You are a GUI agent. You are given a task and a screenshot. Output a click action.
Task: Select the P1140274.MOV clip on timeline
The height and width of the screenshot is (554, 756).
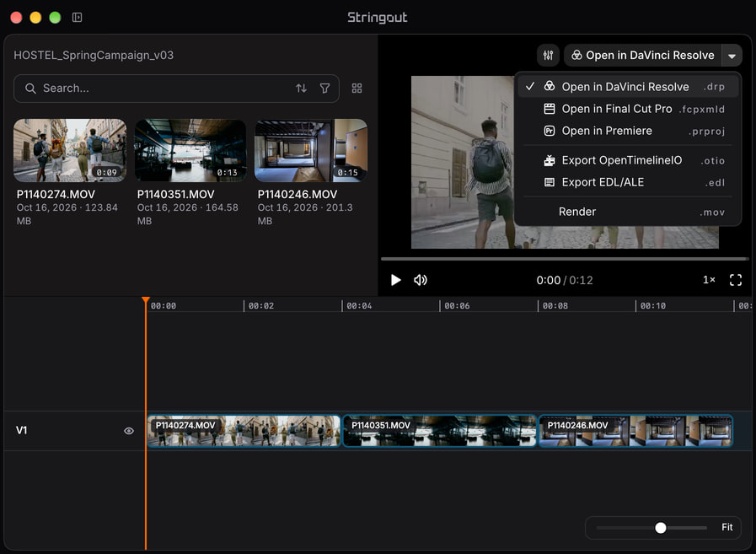(244, 430)
